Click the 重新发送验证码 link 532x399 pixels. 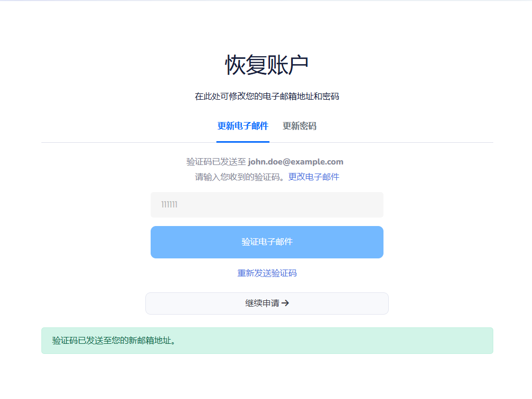pyautogui.click(x=267, y=273)
